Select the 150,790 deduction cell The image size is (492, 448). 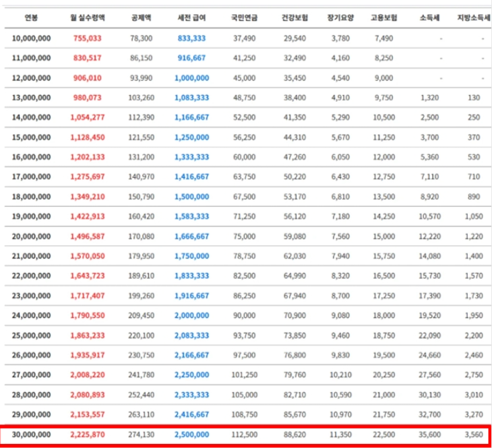tap(142, 197)
